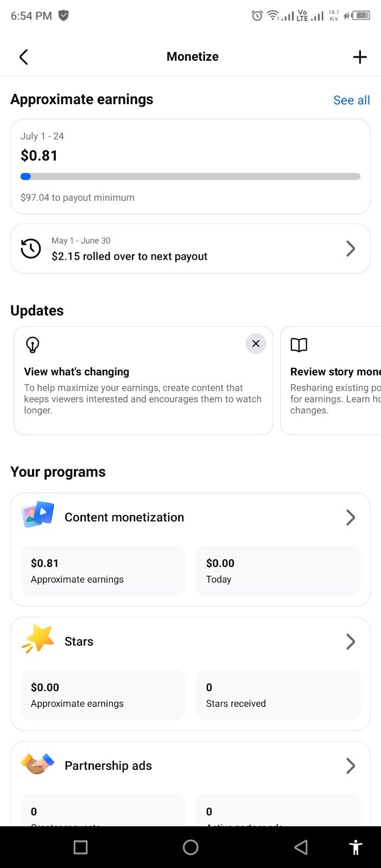The image size is (381, 868).
Task: Tap the View what's changing title
Action: coord(77,372)
